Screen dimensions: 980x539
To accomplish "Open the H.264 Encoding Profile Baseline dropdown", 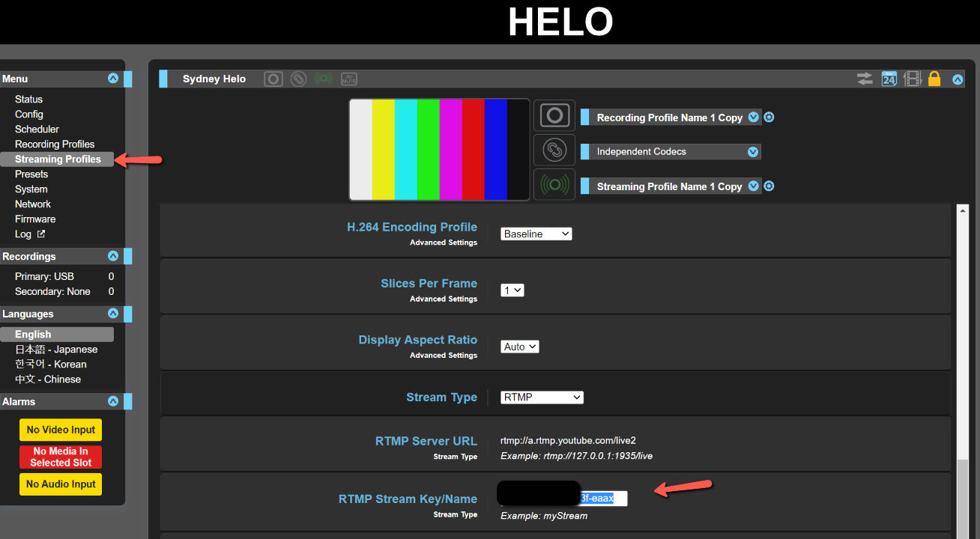I will tap(536, 234).
